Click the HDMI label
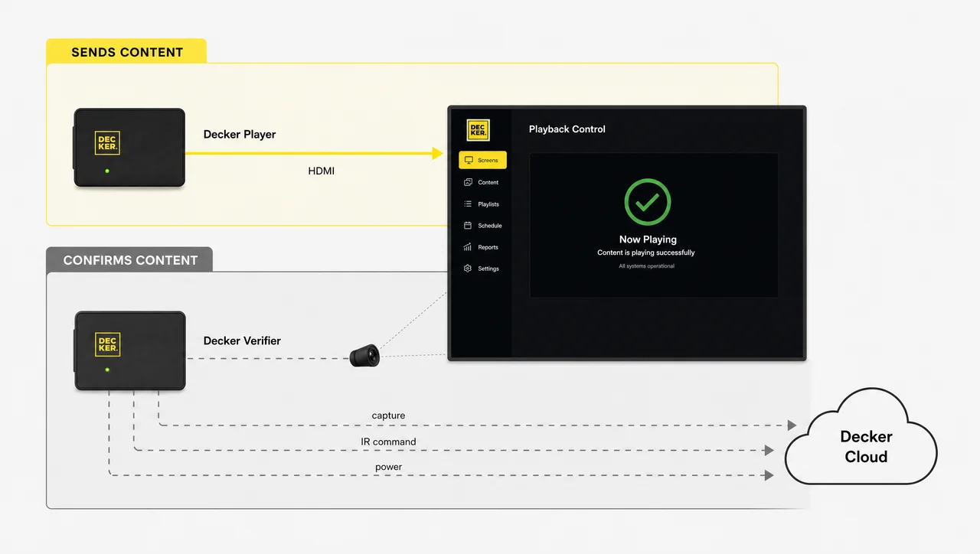This screenshot has height=554, width=980. (322, 171)
